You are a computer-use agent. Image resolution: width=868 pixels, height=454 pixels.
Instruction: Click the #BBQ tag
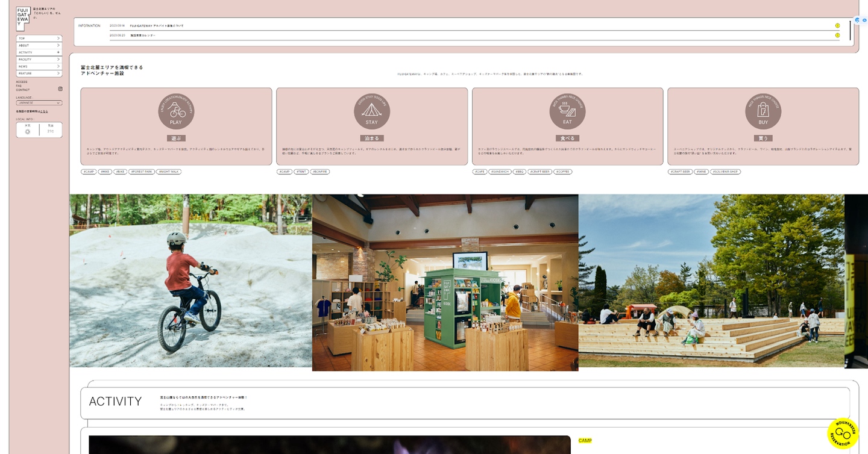(519, 172)
